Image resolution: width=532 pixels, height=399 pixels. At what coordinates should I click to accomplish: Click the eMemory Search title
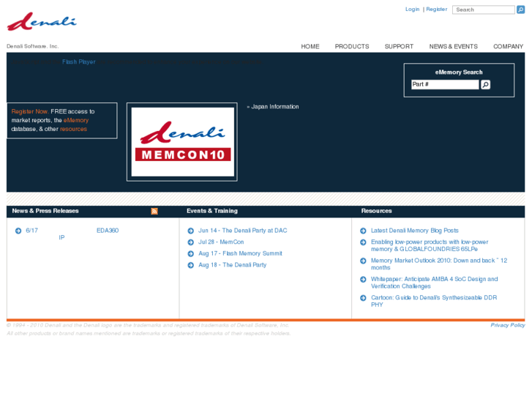point(459,72)
